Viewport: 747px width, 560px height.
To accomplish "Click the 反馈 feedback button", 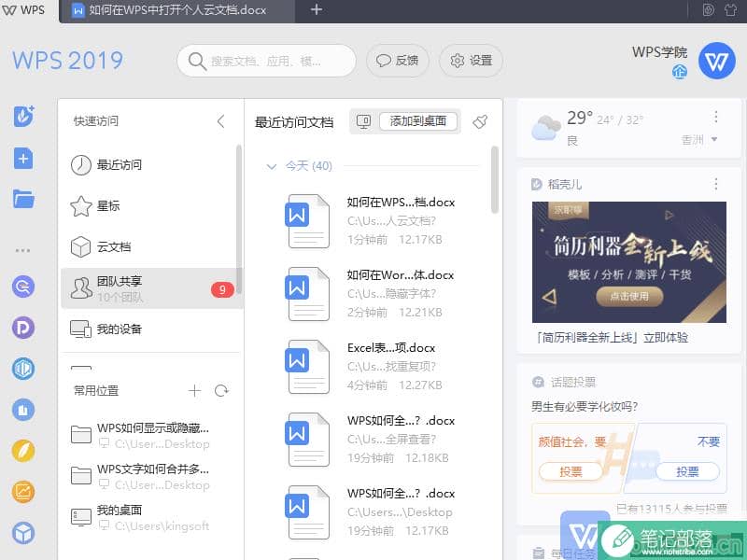I will pos(398,61).
